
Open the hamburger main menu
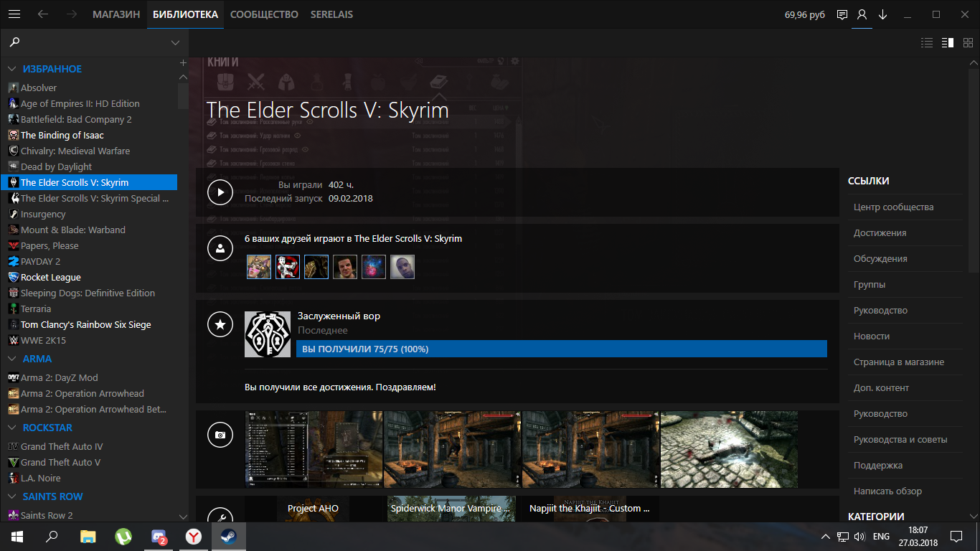(x=14, y=14)
